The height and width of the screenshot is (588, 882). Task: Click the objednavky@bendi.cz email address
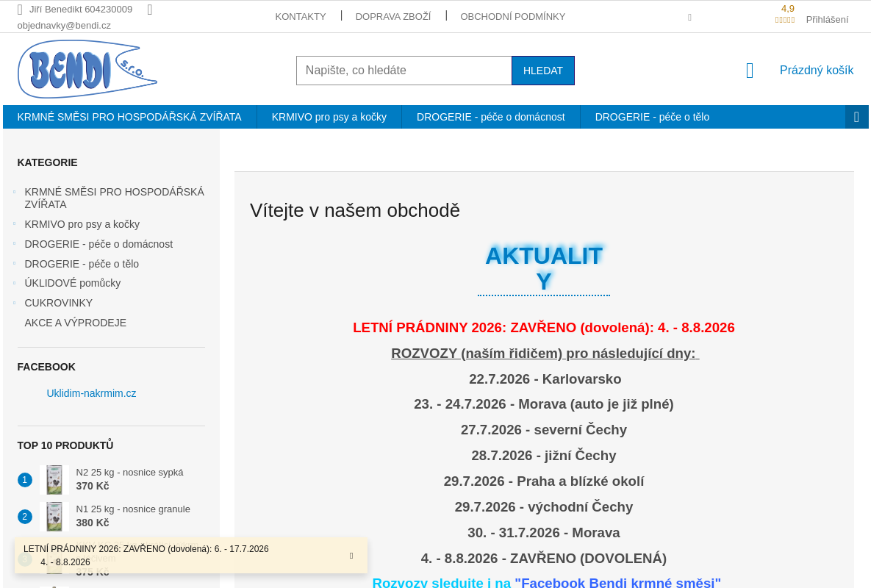pos(64,25)
